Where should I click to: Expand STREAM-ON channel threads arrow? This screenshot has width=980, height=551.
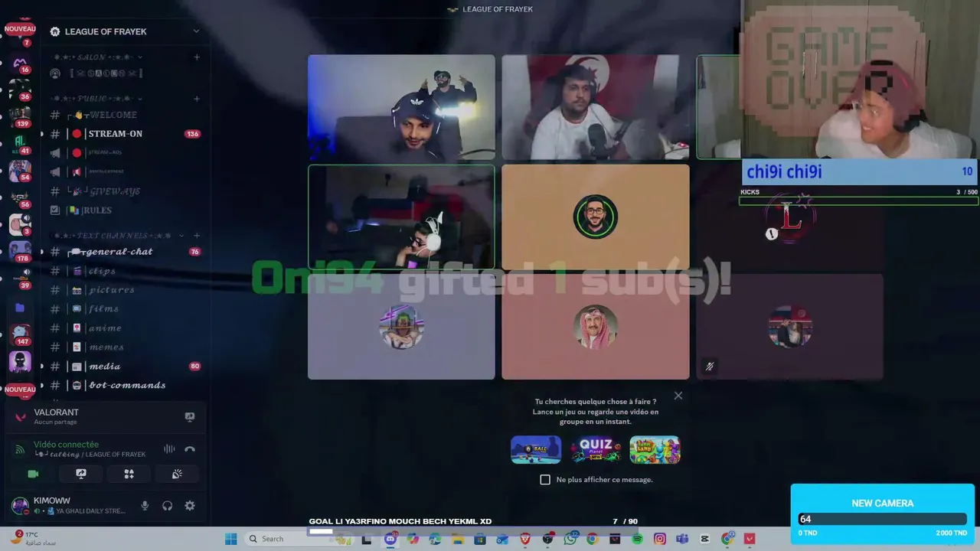[42, 134]
